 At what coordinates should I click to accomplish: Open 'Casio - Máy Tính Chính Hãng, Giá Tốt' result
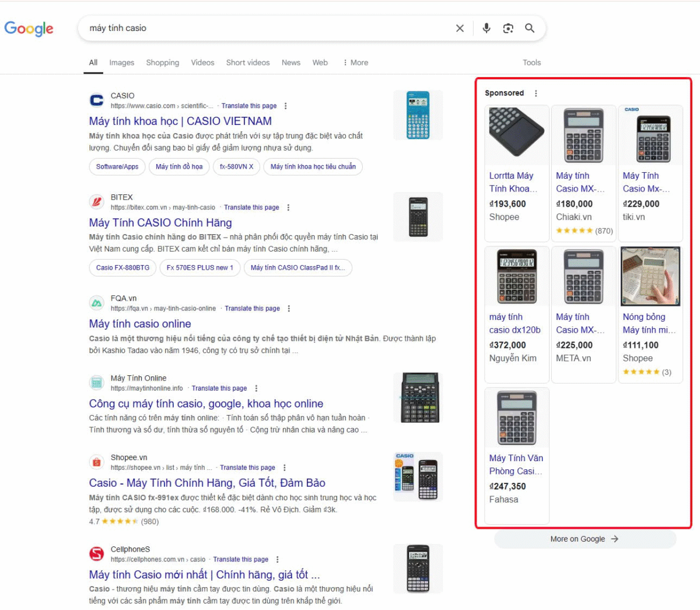[207, 483]
